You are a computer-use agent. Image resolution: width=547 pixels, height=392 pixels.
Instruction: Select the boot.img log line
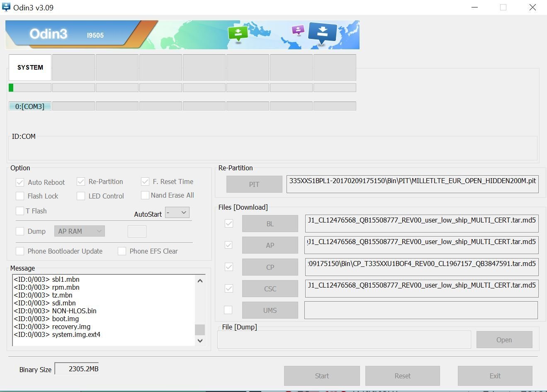click(x=46, y=319)
